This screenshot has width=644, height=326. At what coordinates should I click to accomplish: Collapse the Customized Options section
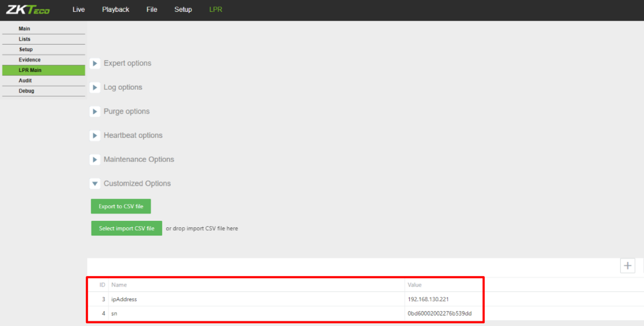[95, 184]
